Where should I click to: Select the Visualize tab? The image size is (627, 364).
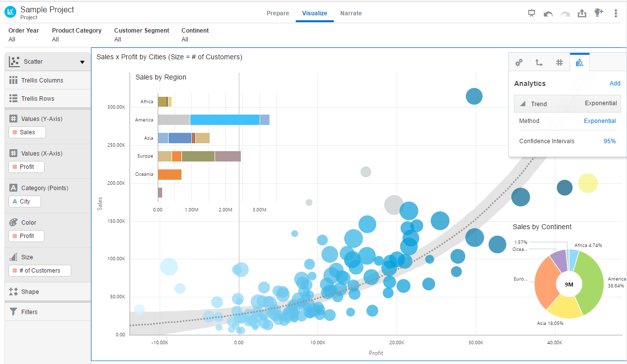(314, 13)
